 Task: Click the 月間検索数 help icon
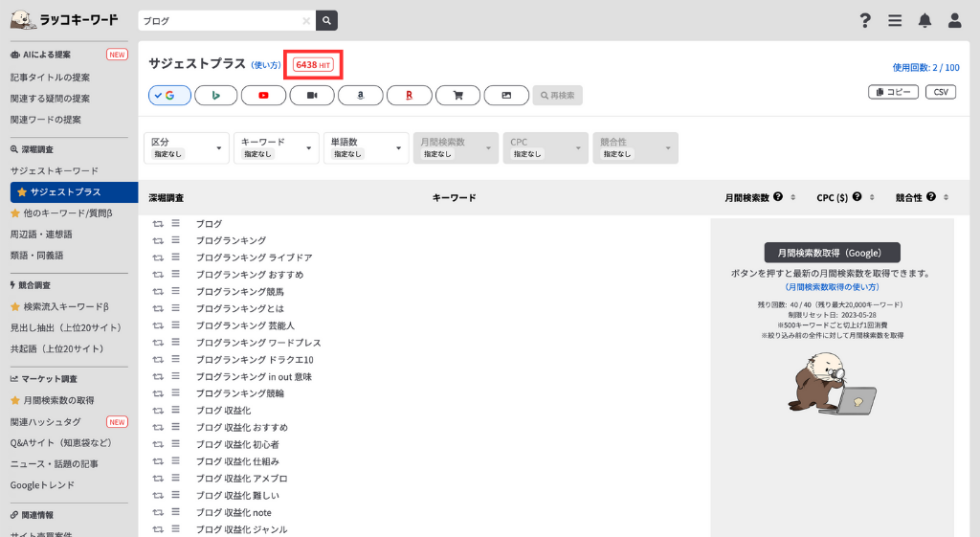pyautogui.click(x=778, y=196)
